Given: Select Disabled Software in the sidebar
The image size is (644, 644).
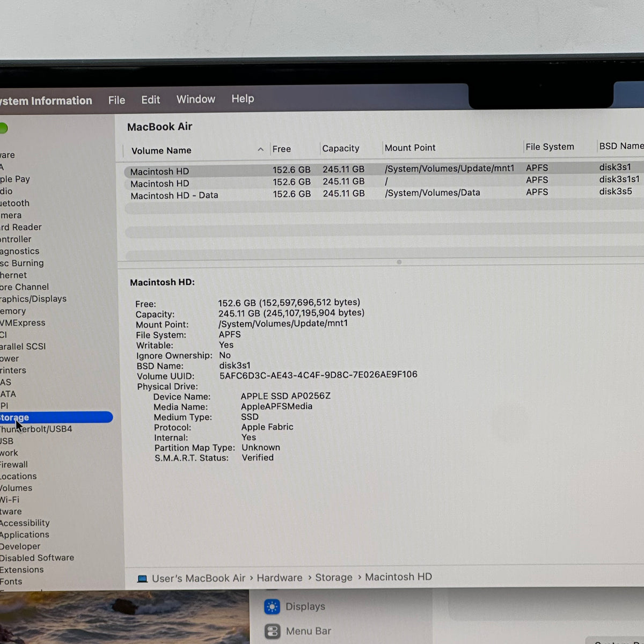Looking at the screenshot, I should 37,558.
